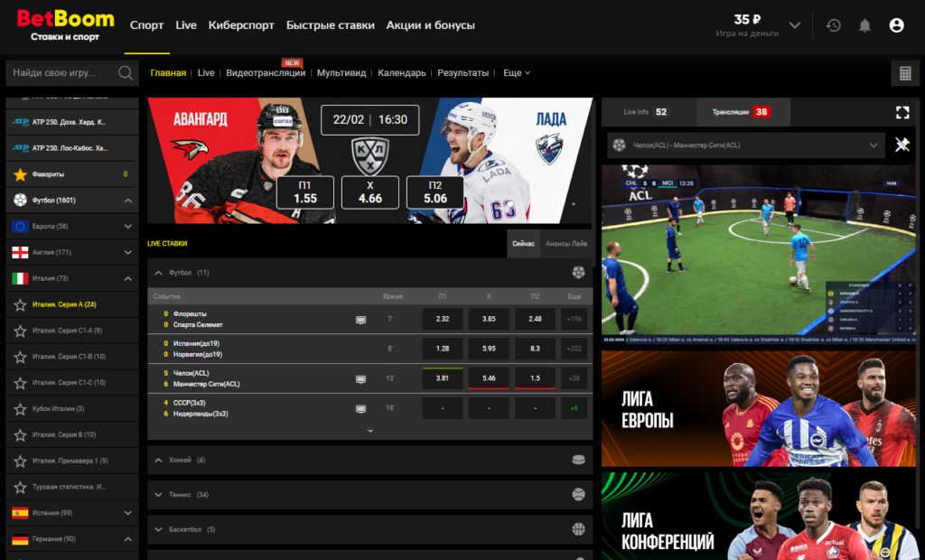Click basketball icon in Баскетбол row

tap(578, 529)
